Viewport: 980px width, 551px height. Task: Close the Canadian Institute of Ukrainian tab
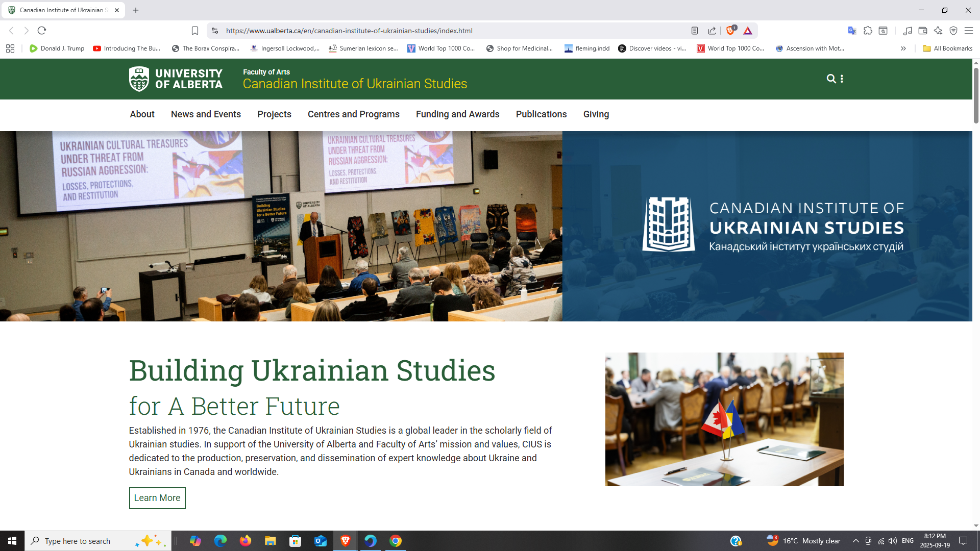117,10
